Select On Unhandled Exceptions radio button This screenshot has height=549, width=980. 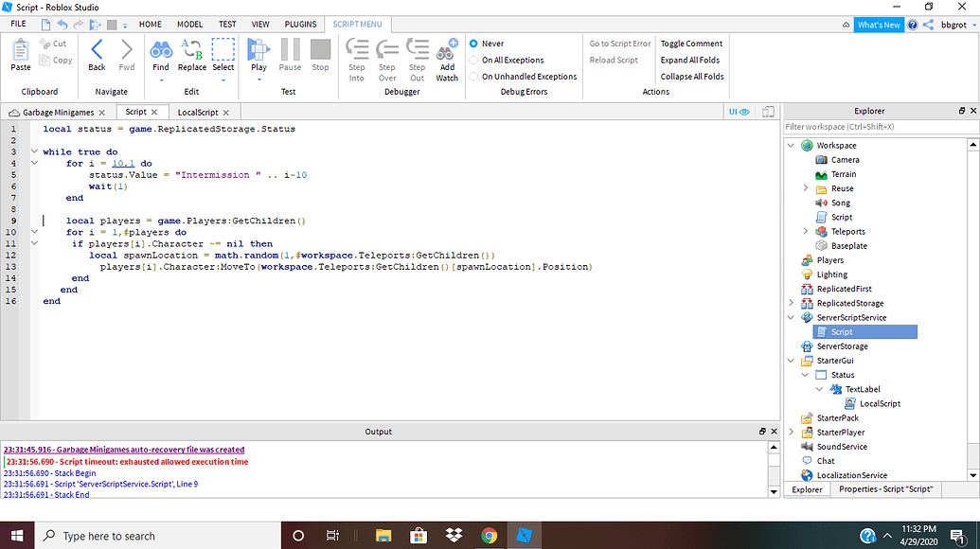[474, 77]
